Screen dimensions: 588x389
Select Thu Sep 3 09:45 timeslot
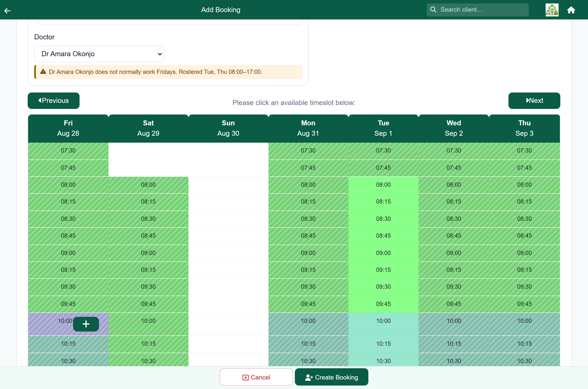524,304
